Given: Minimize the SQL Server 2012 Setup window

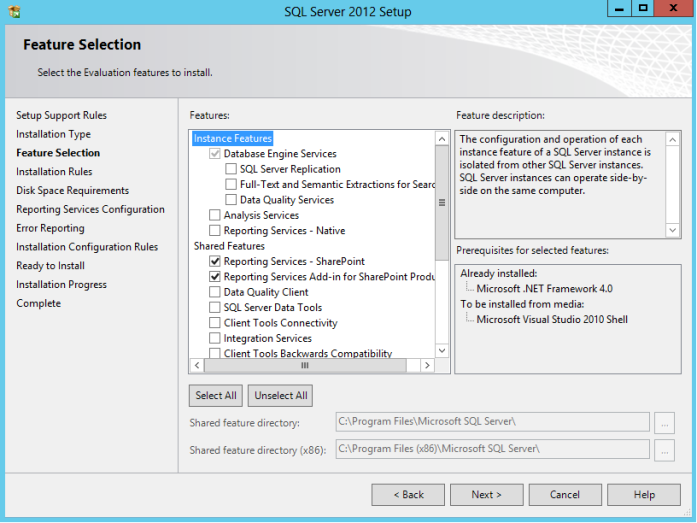Looking at the screenshot, I should pos(619,8).
